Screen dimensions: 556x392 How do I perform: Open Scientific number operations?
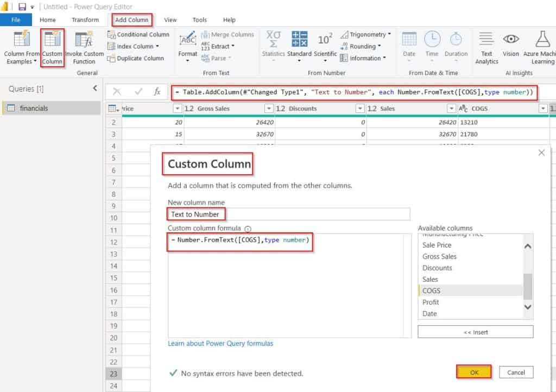pyautogui.click(x=325, y=46)
